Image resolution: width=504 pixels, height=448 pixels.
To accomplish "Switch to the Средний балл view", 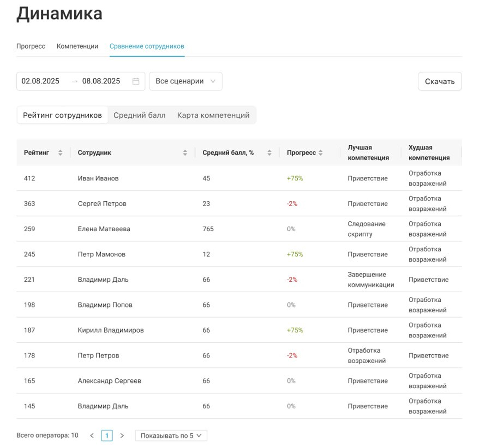I will pyautogui.click(x=139, y=115).
